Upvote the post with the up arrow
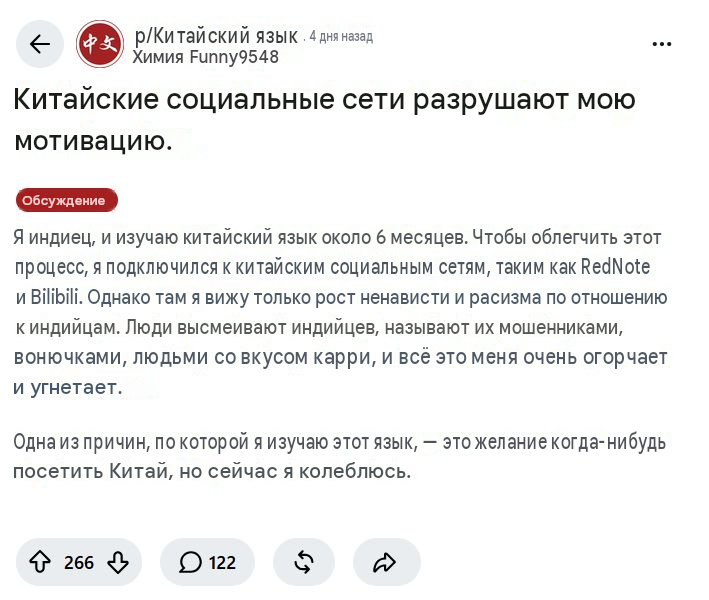Screen dimensions: 709x600 click(40, 562)
